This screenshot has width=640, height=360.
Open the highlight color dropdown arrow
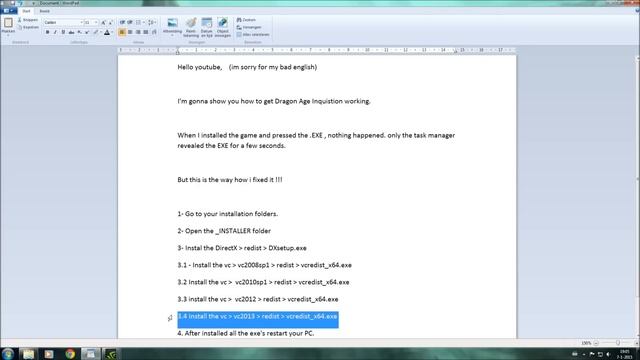click(x=101, y=32)
